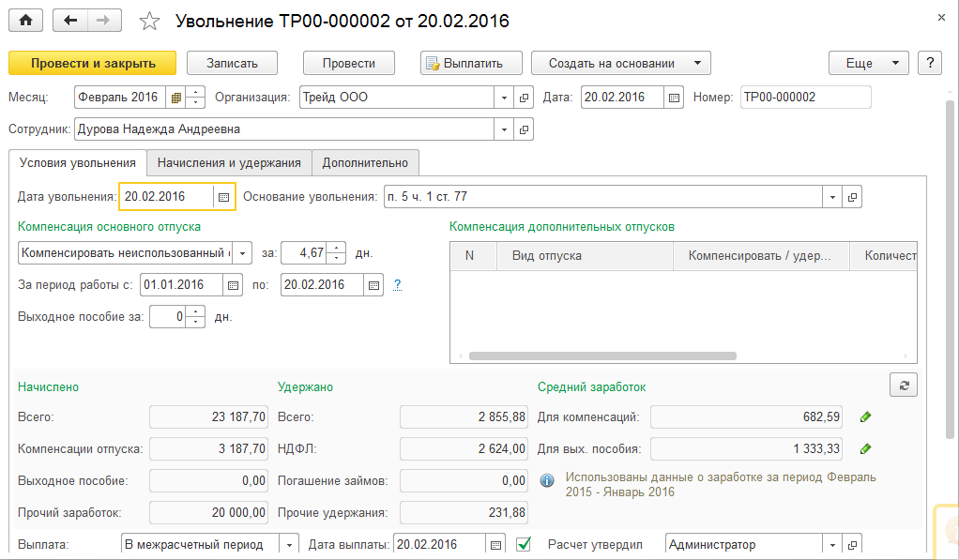This screenshot has width=959, height=560.
Task: Click the Прочие удержания 231,88 field
Action: (x=464, y=512)
